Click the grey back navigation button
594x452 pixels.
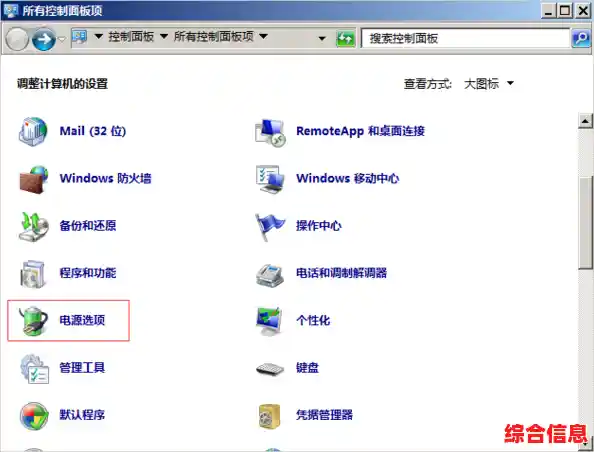click(x=17, y=39)
